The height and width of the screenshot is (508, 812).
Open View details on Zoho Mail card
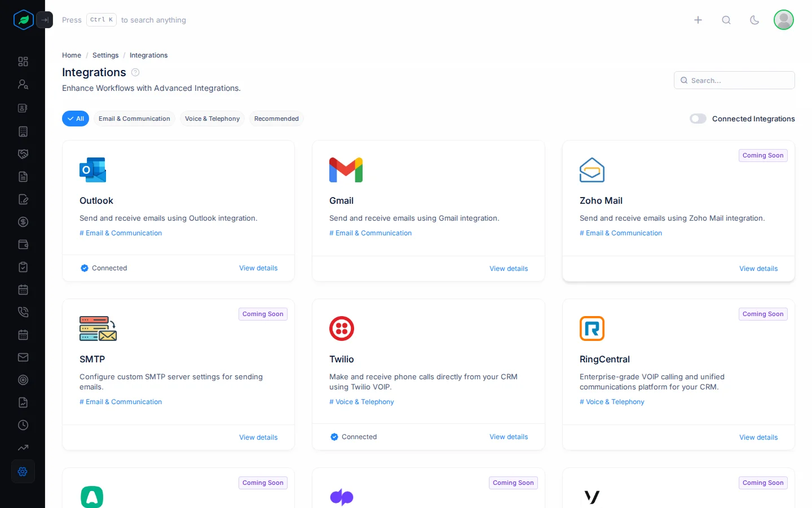[758, 269]
